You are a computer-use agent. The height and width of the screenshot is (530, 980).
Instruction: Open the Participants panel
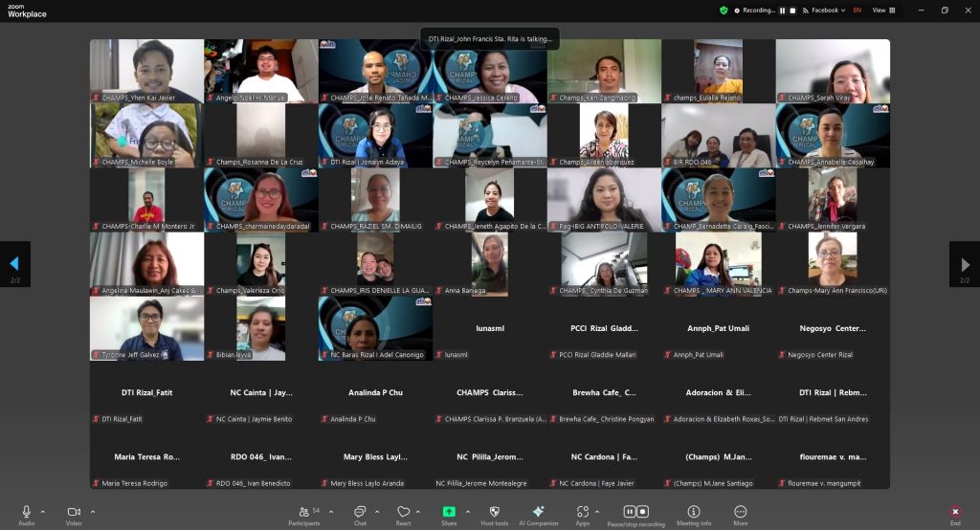click(304, 514)
